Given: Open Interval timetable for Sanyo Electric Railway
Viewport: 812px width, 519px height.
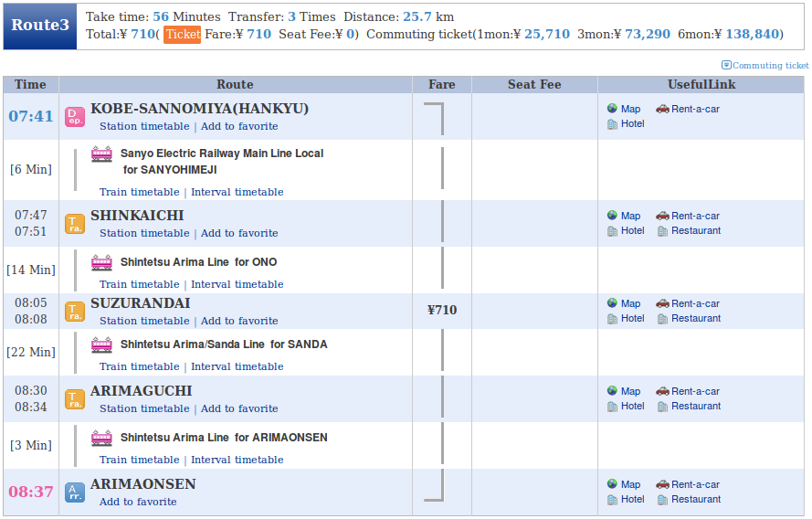Looking at the screenshot, I should [237, 192].
